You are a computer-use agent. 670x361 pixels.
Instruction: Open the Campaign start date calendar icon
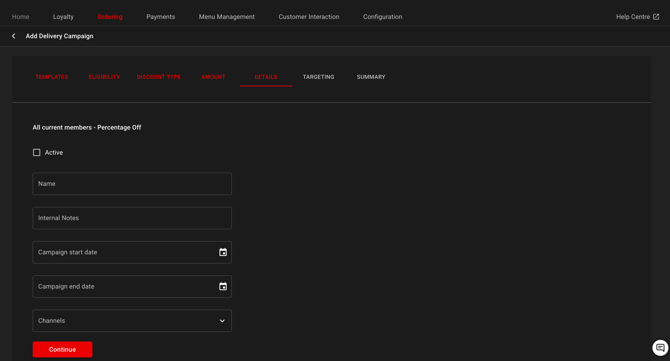[x=223, y=252]
